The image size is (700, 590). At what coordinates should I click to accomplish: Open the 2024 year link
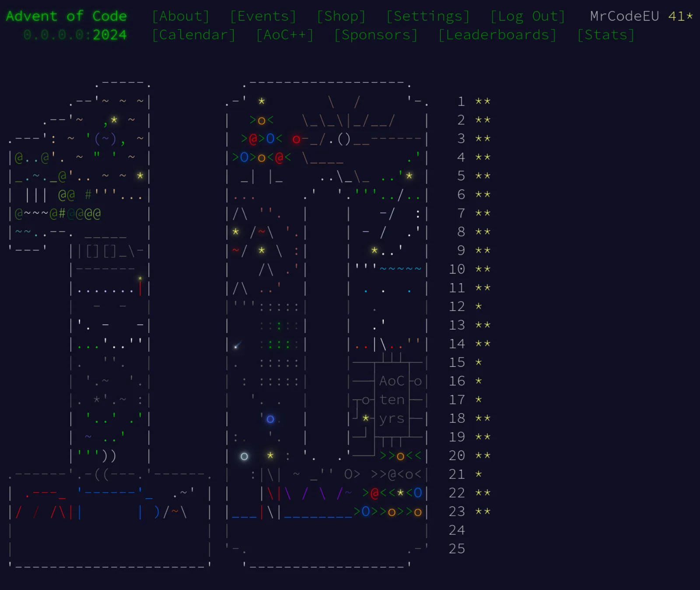(x=109, y=35)
